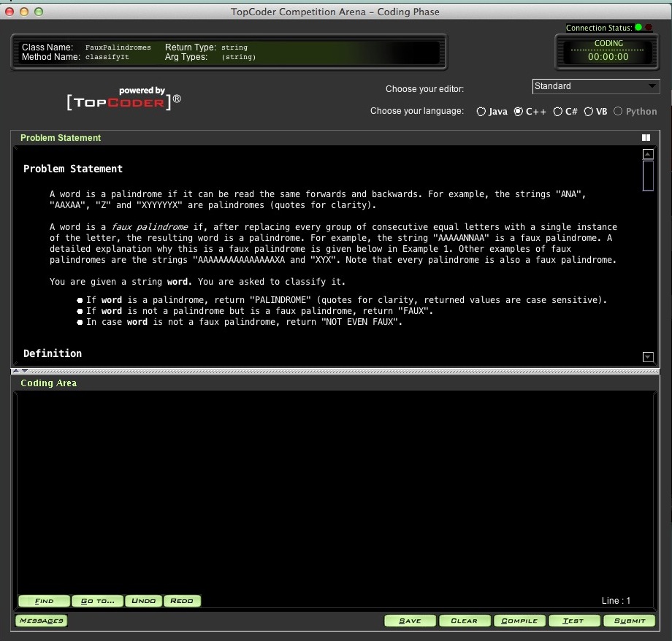This screenshot has height=641, width=672.
Task: Click the TopCoder logo
Action: 123,100
